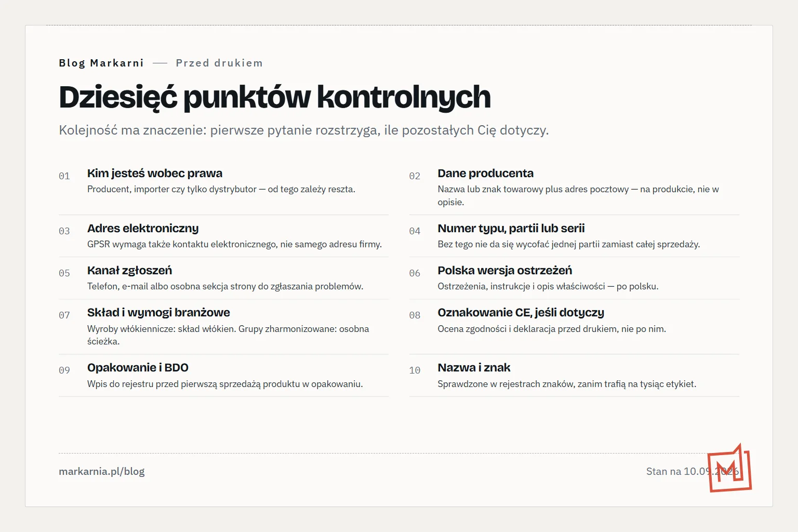The width and height of the screenshot is (798, 532).
Task: Select the heading Dziesięć punktów kontrolnych
Action: (275, 97)
